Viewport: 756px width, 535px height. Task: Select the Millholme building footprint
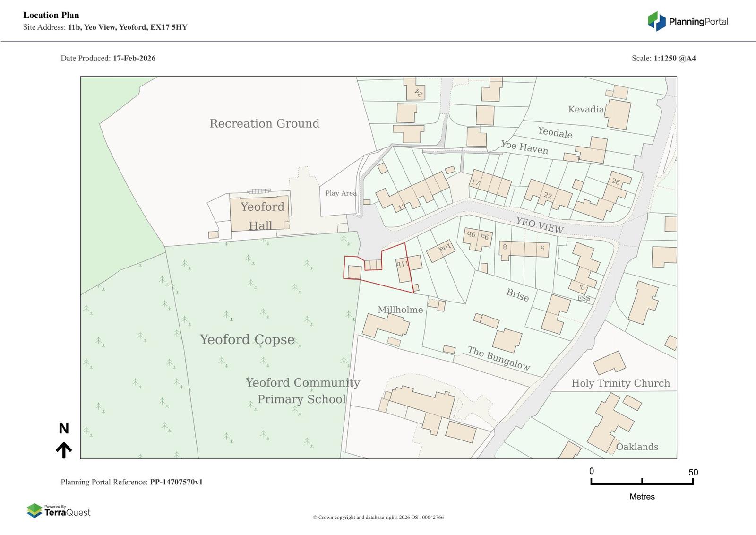coord(385,326)
